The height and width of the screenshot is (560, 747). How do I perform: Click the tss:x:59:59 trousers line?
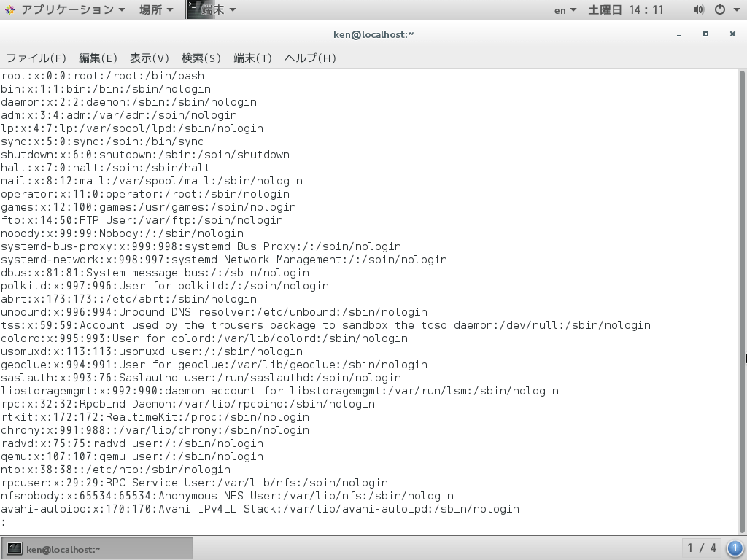(326, 325)
